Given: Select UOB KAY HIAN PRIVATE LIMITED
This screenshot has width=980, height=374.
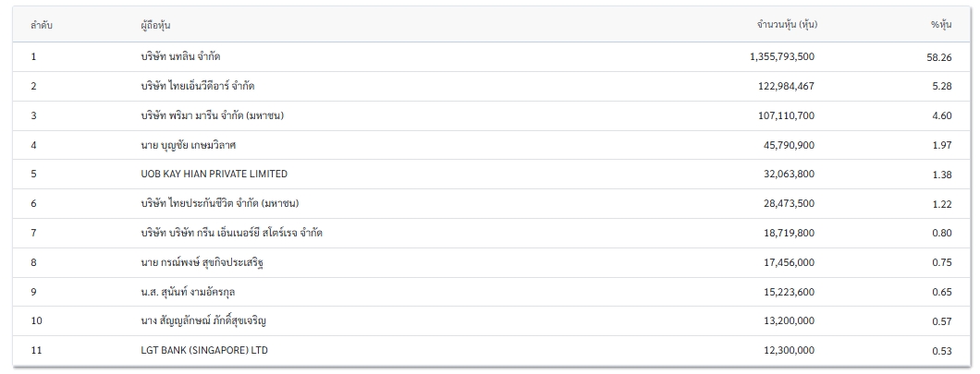Looking at the screenshot, I should pos(214,174).
